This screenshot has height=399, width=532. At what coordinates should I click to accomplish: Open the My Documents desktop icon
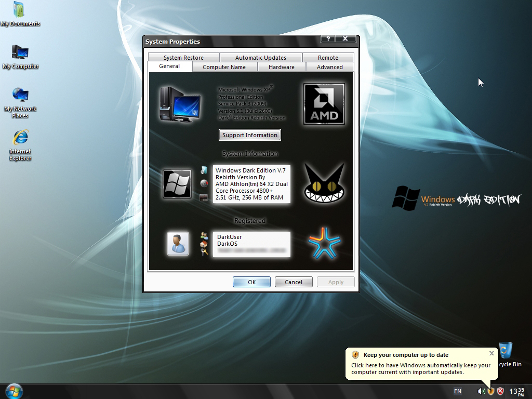(20, 14)
